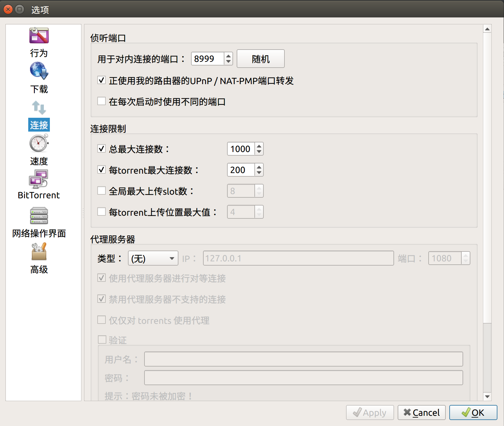
Task: Open the proxy 类型 dropdown
Action: 153,258
